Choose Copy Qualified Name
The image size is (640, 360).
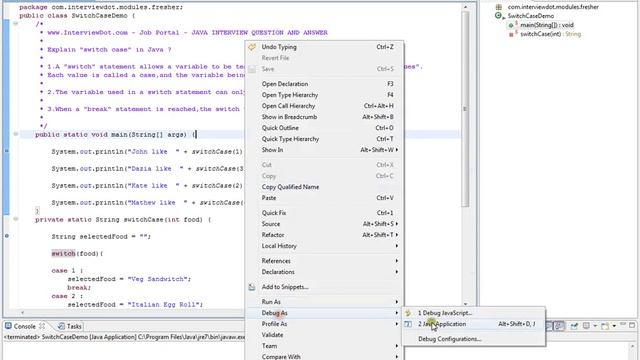click(324, 187)
